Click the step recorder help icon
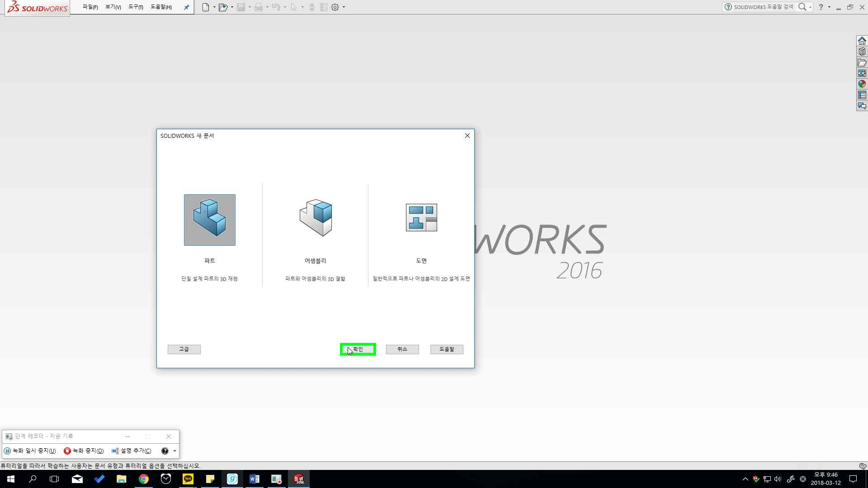 [x=165, y=451]
